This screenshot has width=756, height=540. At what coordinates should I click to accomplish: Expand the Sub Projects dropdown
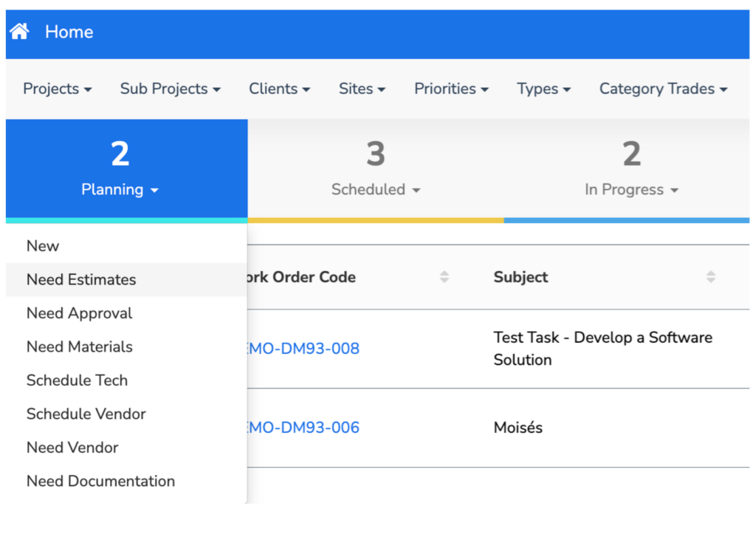[x=171, y=89]
